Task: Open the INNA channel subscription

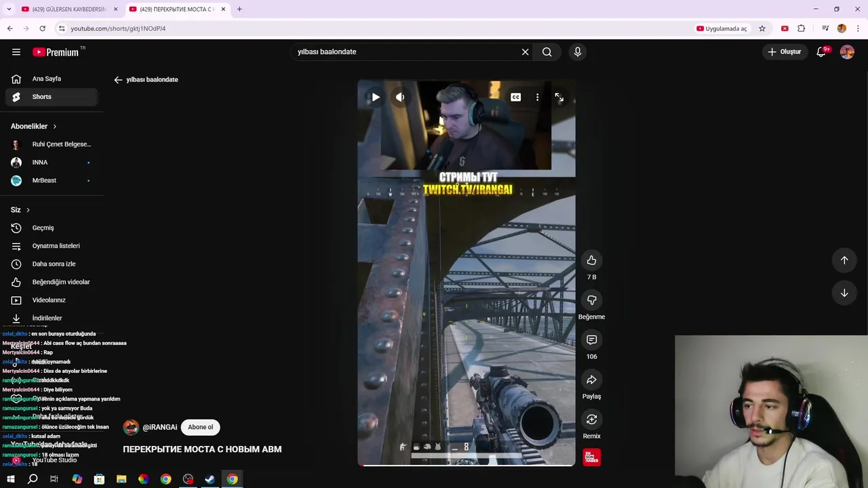Action: [x=52, y=163]
